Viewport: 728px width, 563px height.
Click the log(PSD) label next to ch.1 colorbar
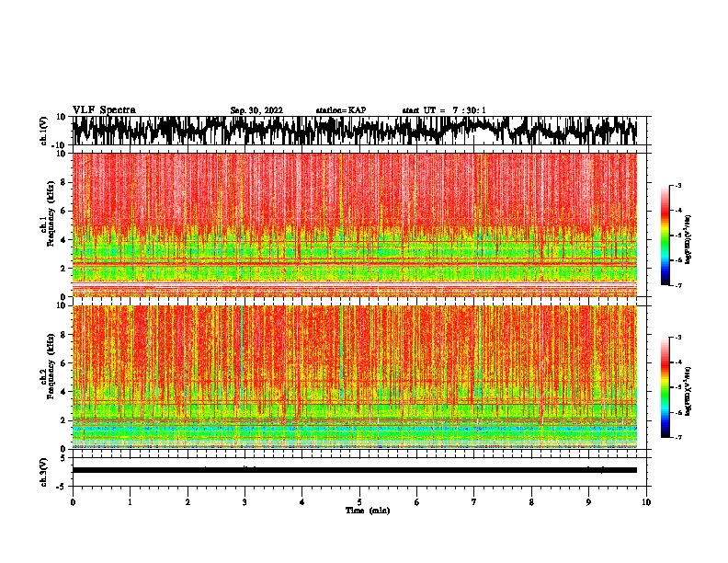(x=688, y=239)
